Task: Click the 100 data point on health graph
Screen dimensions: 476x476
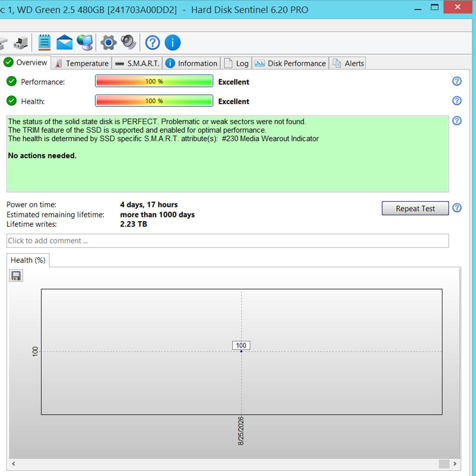Action: click(x=241, y=351)
